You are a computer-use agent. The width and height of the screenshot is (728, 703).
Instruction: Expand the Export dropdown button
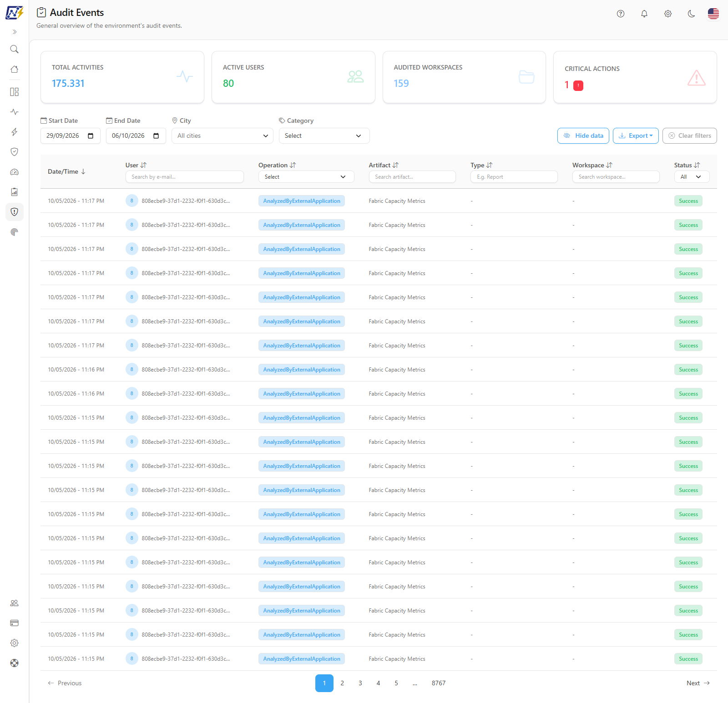click(636, 136)
